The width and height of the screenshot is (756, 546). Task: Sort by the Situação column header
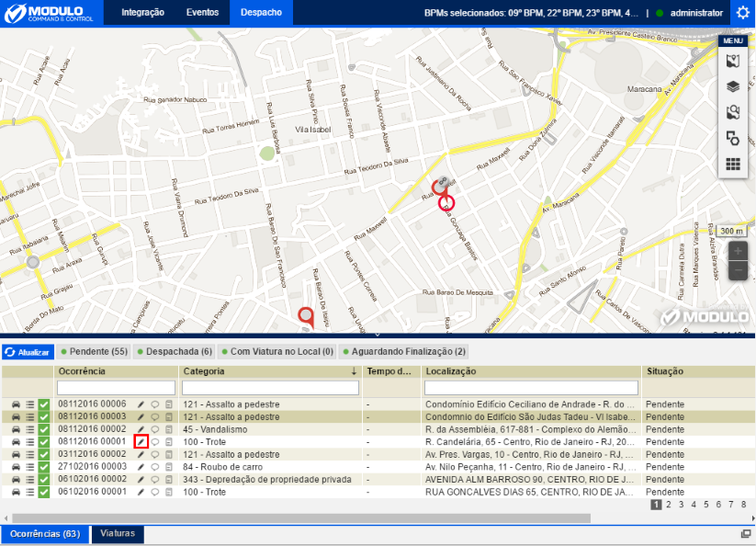[x=698, y=371]
